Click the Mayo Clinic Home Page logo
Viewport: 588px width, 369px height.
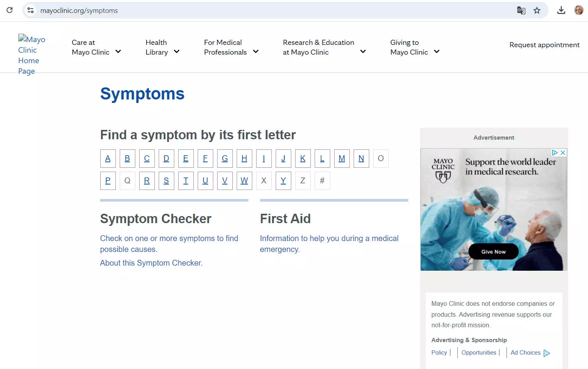coord(31,55)
